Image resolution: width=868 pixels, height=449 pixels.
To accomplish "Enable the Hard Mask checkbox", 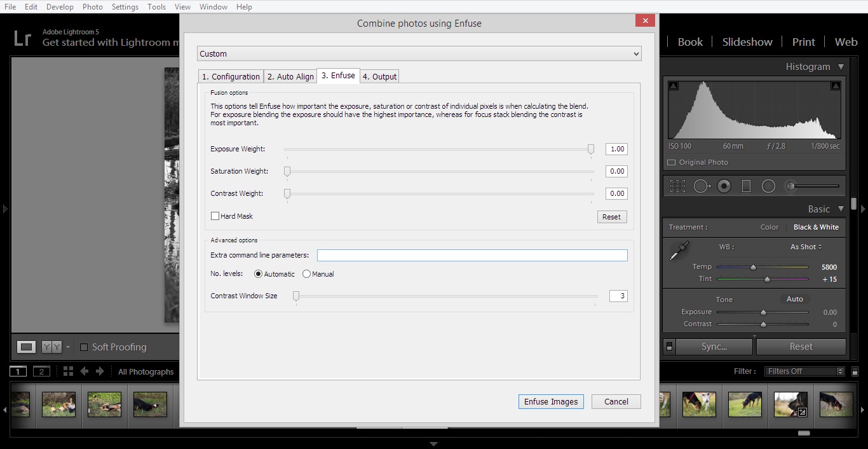I will point(215,216).
